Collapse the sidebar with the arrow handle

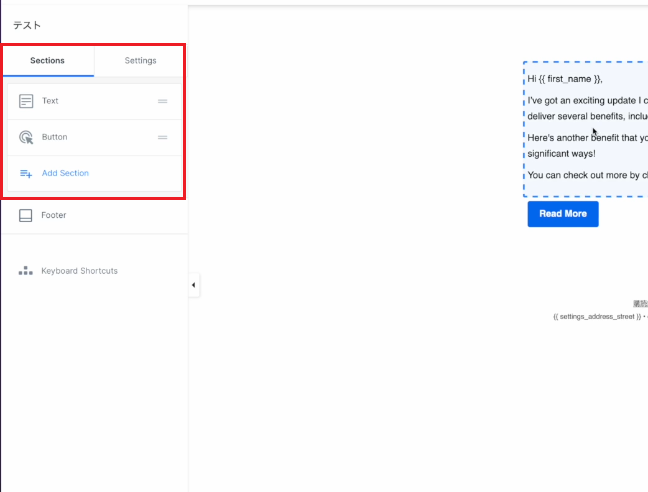[194, 285]
